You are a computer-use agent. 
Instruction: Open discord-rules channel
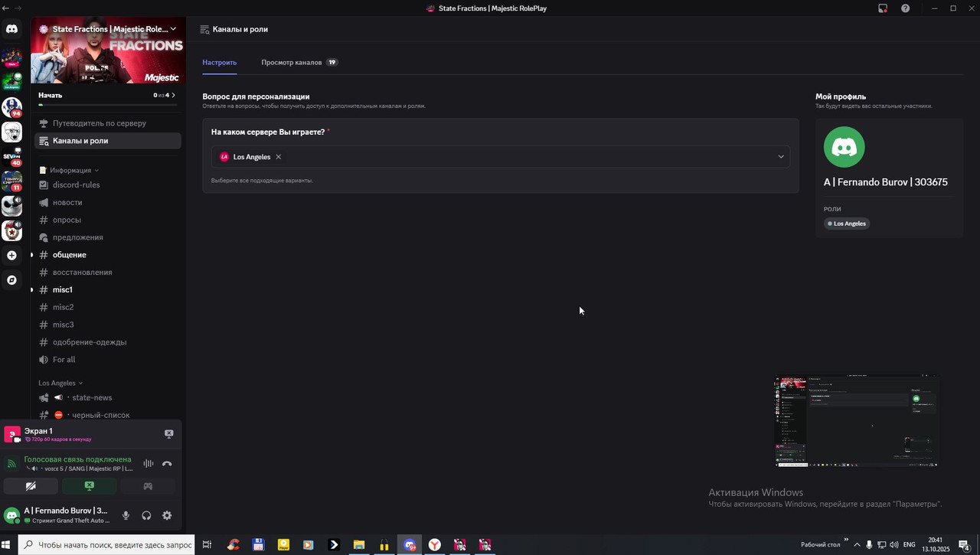107,184
